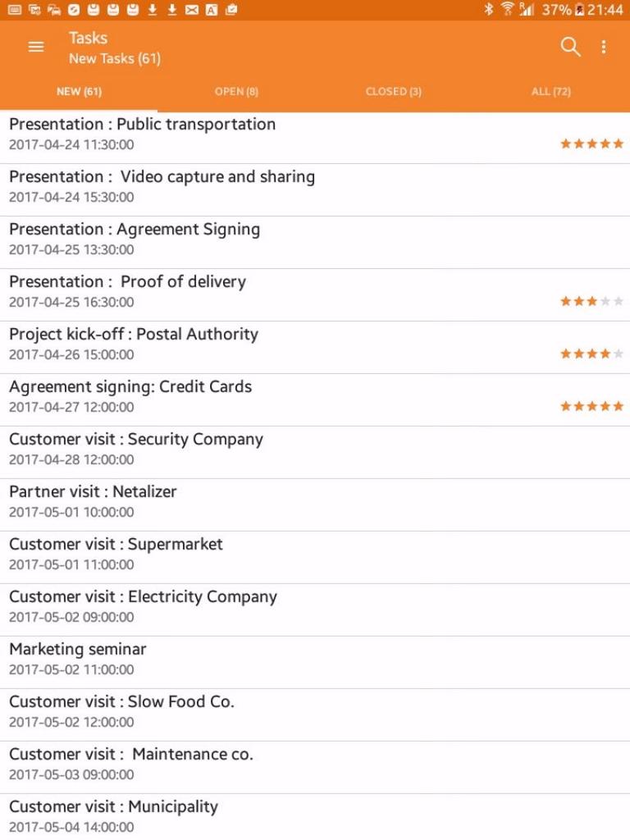Viewport: 630px width, 840px height.
Task: Open the Marketing seminar task
Action: click(x=315, y=663)
